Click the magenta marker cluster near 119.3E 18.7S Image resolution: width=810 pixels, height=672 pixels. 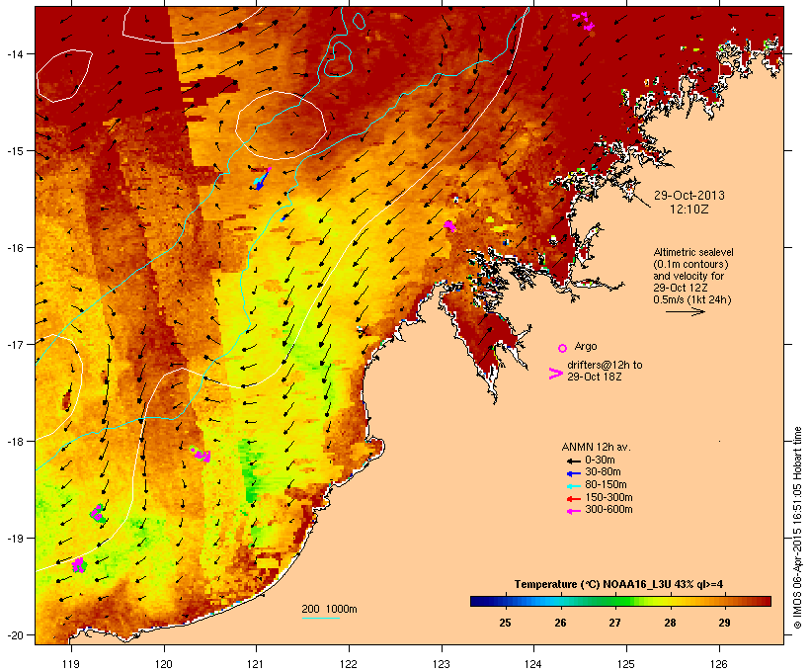tap(97, 513)
